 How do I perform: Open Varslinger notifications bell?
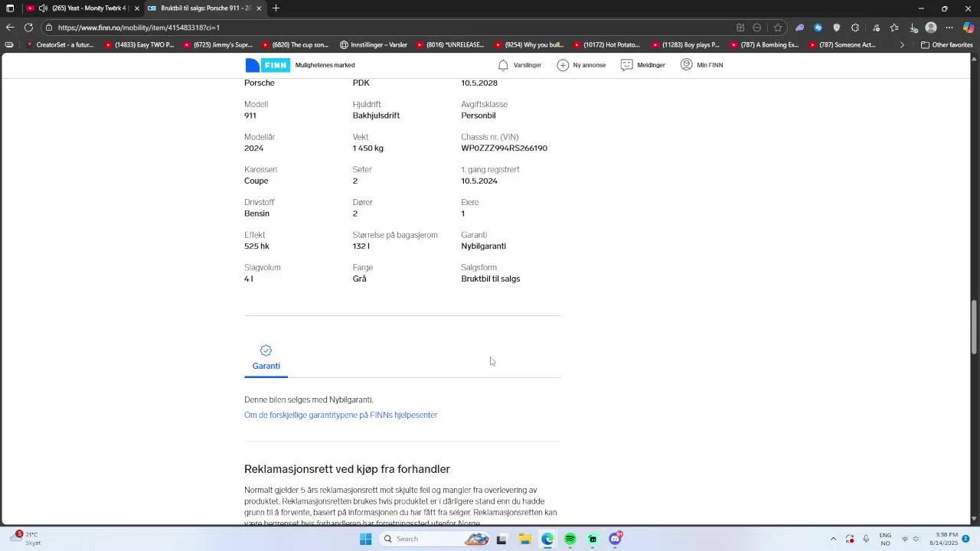[519, 65]
